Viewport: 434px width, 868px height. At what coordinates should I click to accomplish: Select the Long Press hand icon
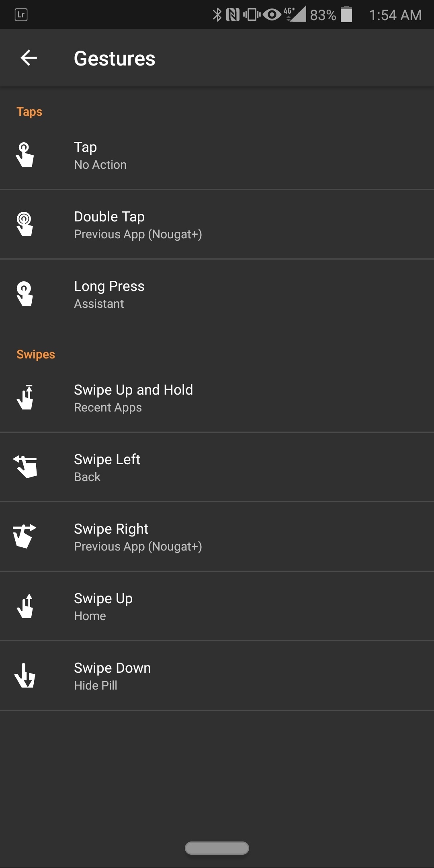tap(25, 294)
